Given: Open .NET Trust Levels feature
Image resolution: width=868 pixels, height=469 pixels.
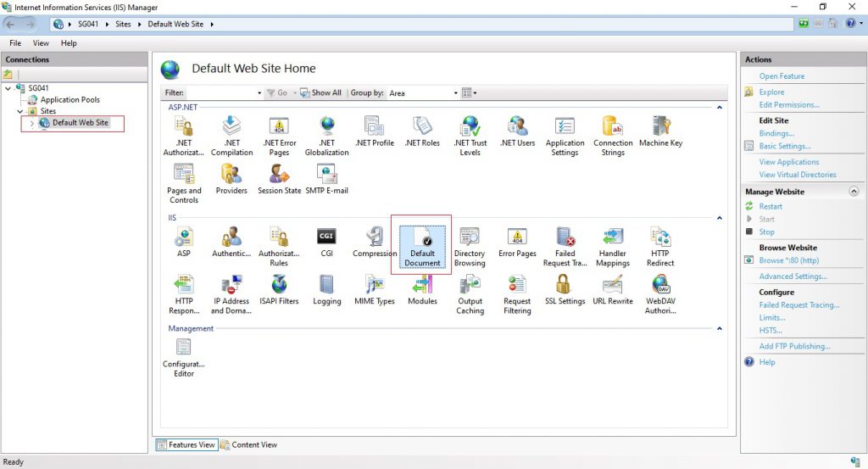Looking at the screenshot, I should tap(470, 137).
